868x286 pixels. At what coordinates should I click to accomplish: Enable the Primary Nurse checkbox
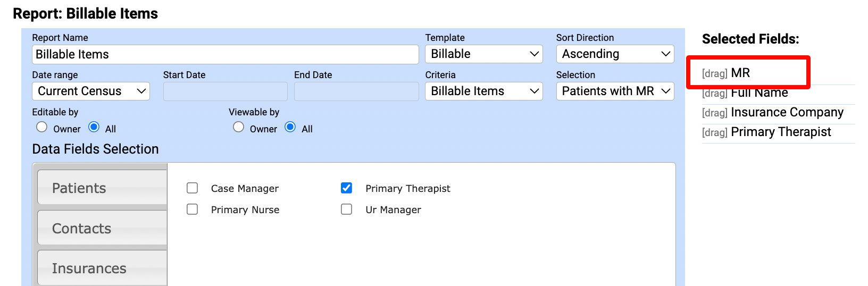pyautogui.click(x=193, y=209)
